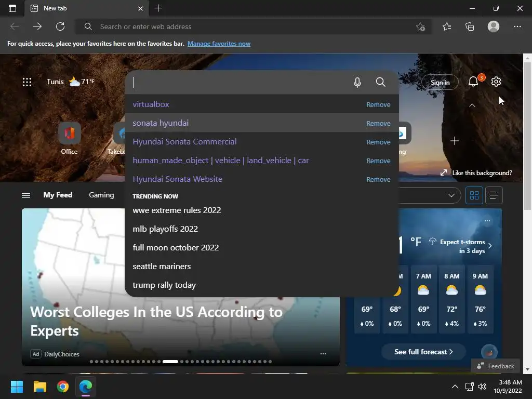The height and width of the screenshot is (399, 532).
Task: Collapse quick links with up chevron
Action: 472,105
